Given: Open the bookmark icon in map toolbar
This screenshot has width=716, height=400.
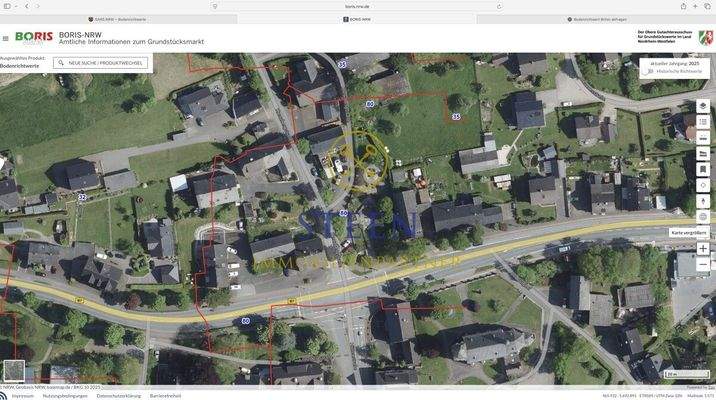Looking at the screenshot, I should click(703, 169).
